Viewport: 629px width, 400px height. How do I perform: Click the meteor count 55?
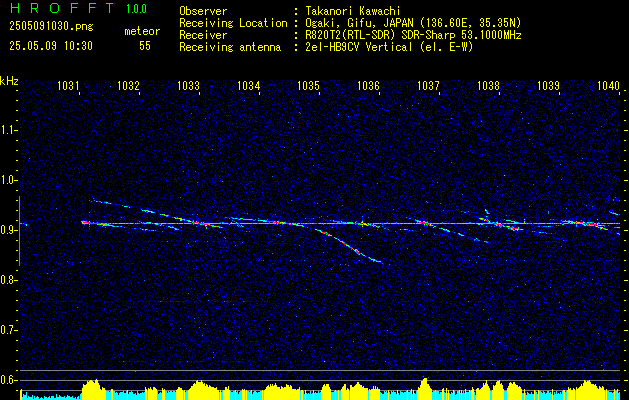point(145,46)
